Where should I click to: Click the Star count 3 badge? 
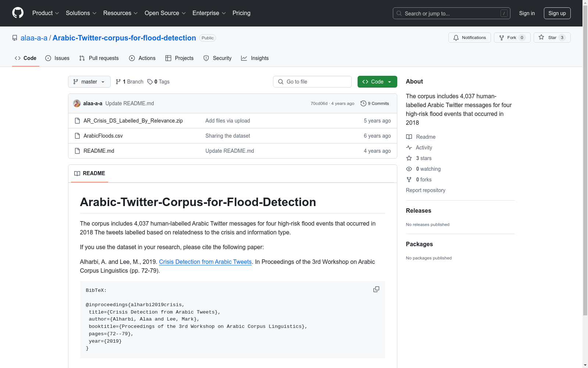coord(562,38)
